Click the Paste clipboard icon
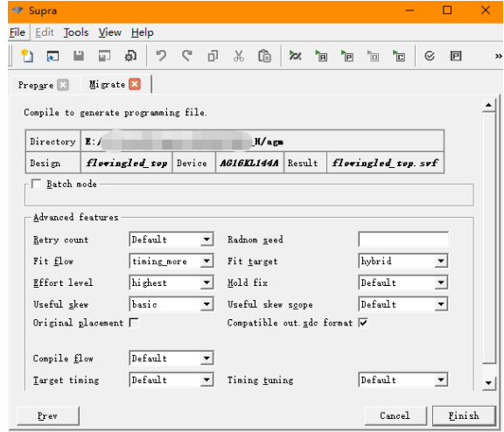This screenshot has width=504, height=432. (264, 56)
